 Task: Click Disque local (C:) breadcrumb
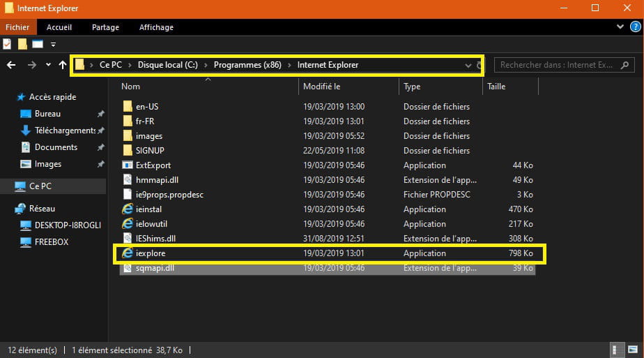click(167, 65)
